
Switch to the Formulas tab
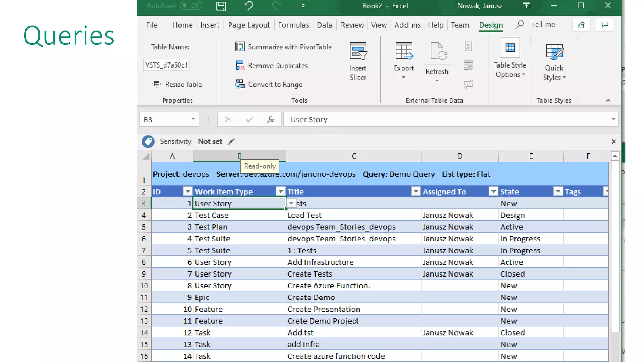coord(293,25)
